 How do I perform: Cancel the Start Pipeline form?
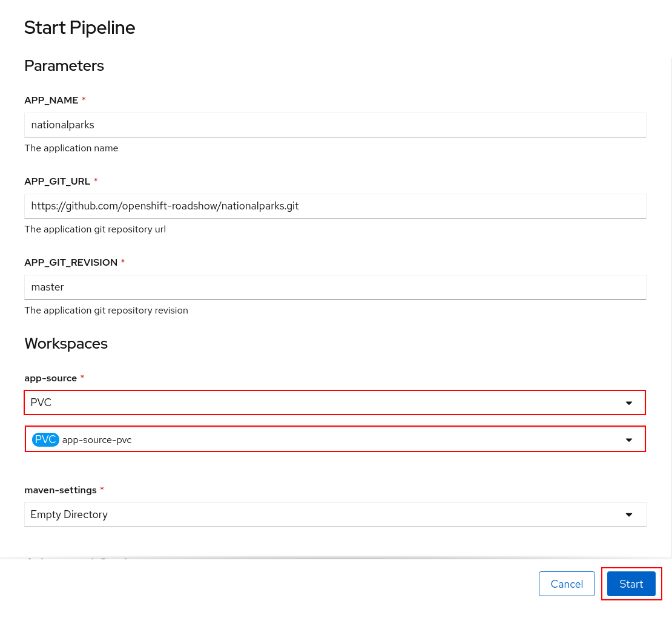[567, 583]
